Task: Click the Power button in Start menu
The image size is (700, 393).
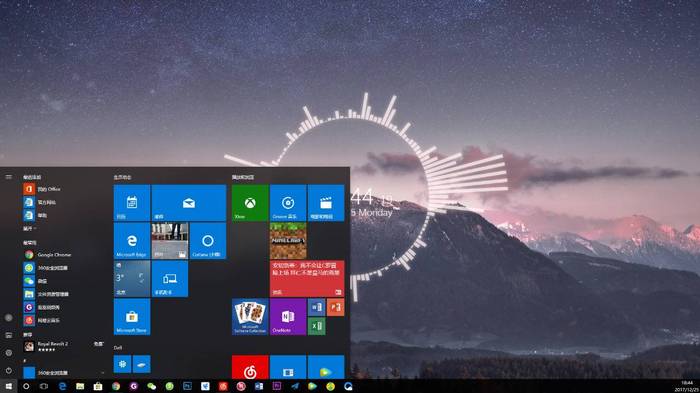Action: (8, 370)
